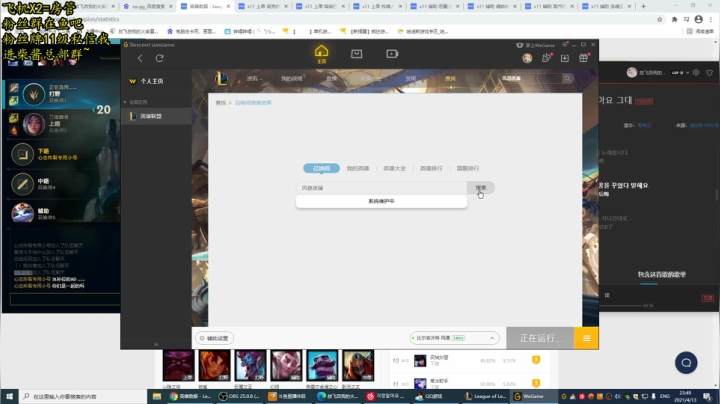Open 查找 in the banner
This screenshot has height=404, width=720.
click(450, 79)
